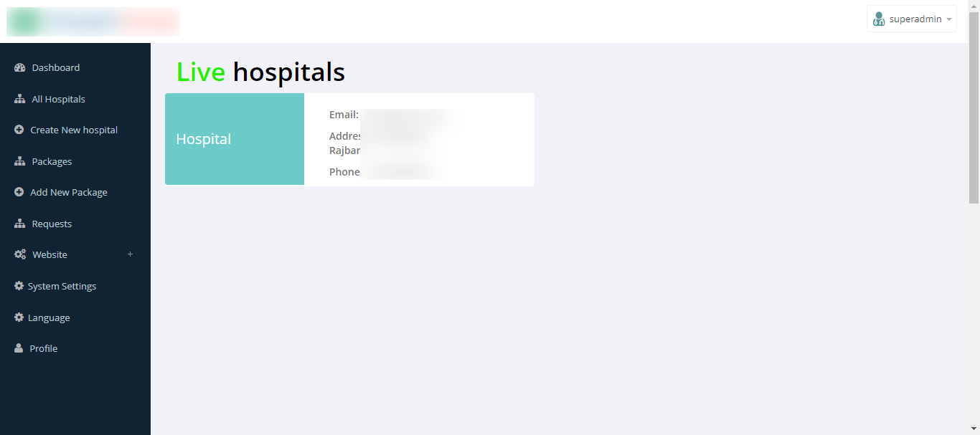Image resolution: width=980 pixels, height=435 pixels.
Task: Click the Create New hospital plus icon
Action: [x=19, y=130]
